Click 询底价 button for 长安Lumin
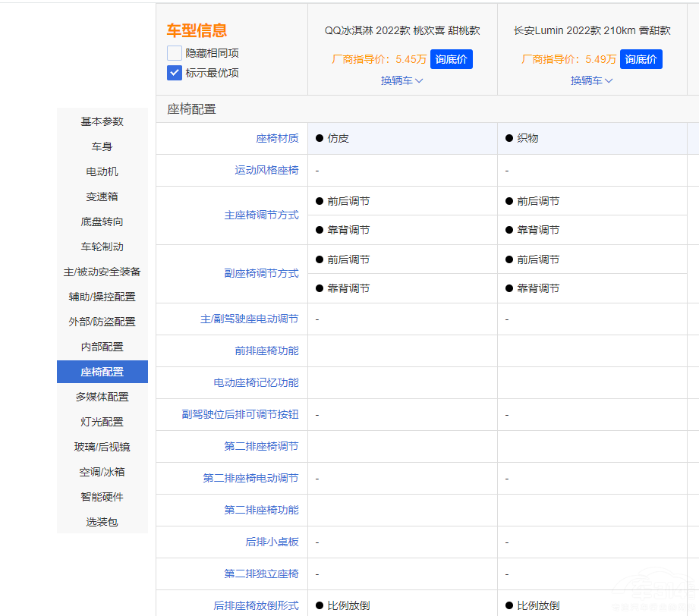Viewport: 699px width, 616px height. (641, 59)
